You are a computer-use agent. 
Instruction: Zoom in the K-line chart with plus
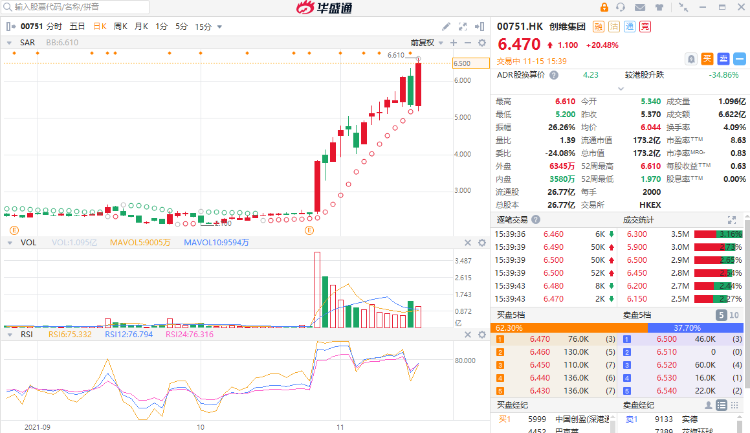pyautogui.click(x=453, y=43)
